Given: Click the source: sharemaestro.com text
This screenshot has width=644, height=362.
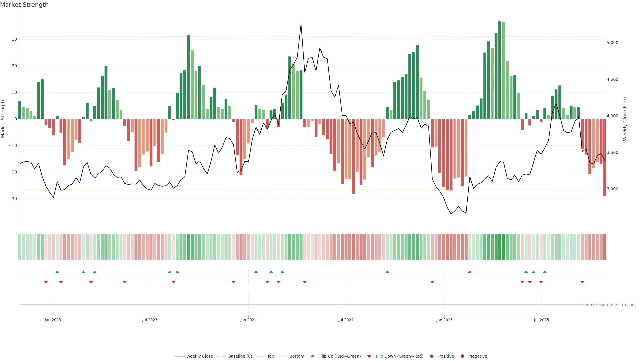Looking at the screenshot, I should [609, 305].
